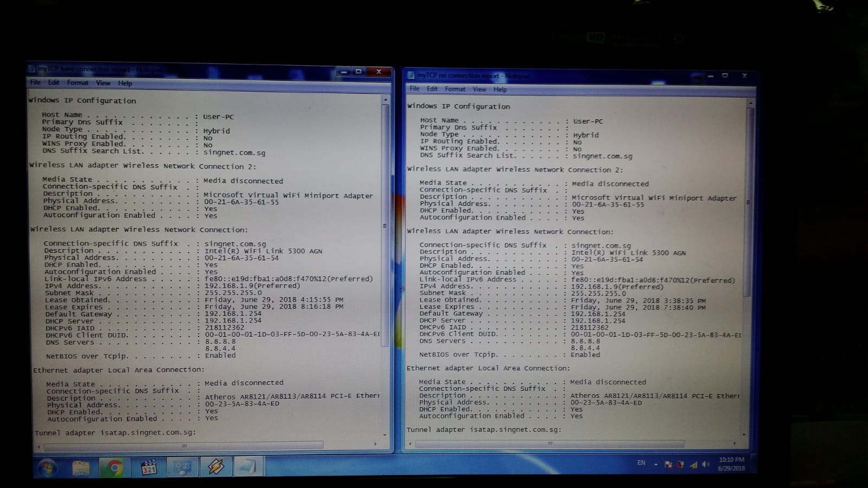Open Help menu in right Notepad window
Viewport: 868px width, 488px height.
coord(500,89)
